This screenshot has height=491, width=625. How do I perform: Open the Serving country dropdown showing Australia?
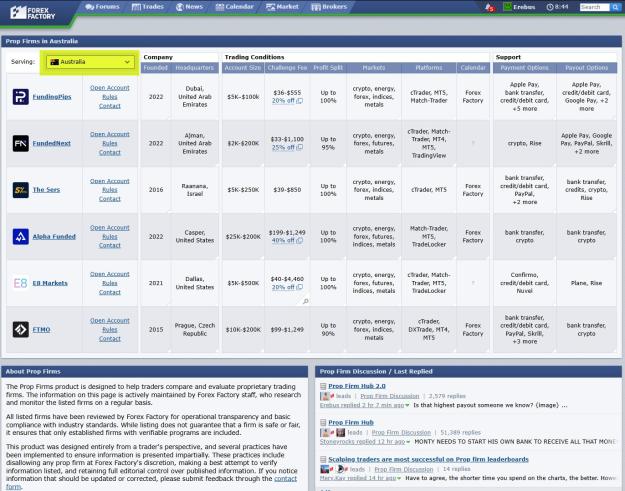pos(90,62)
